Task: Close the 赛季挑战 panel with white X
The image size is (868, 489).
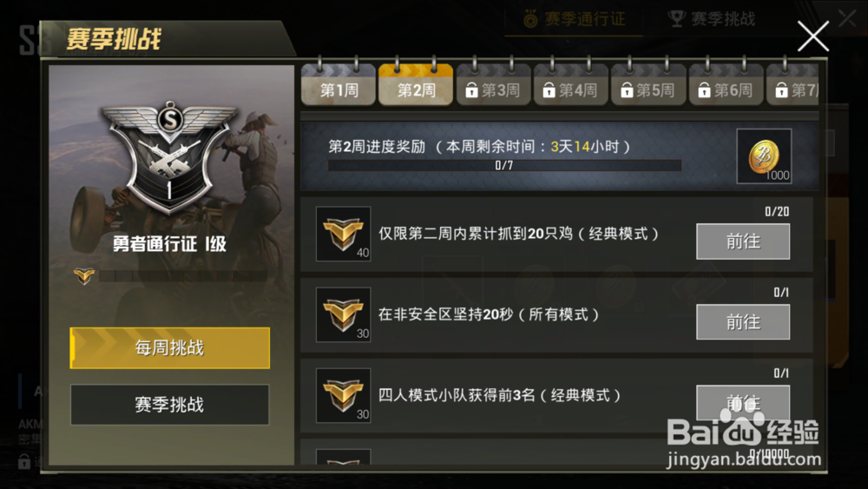Action: point(812,36)
